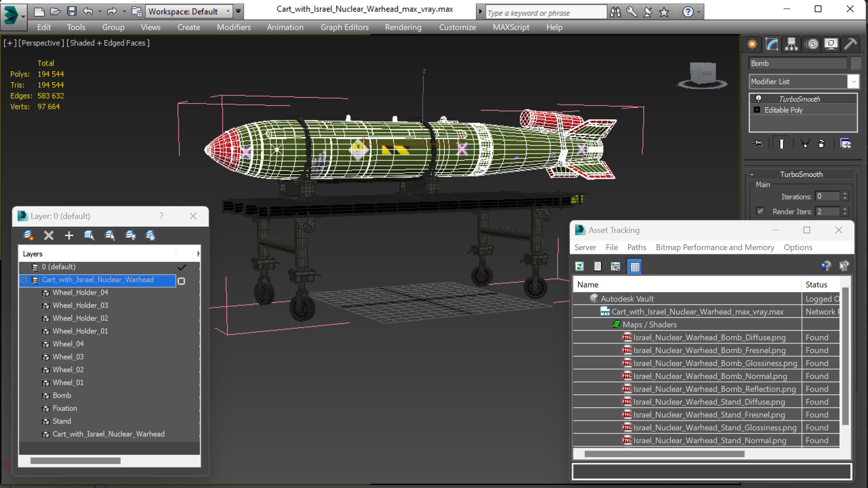This screenshot has height=488, width=868.
Task: Click the binoculars search icon
Action: pyautogui.click(x=615, y=12)
